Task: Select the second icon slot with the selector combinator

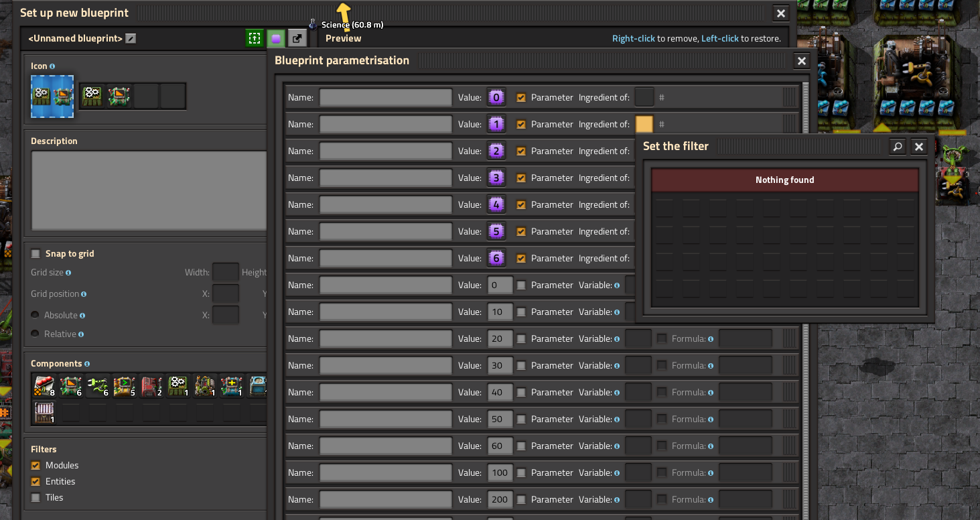Action: [x=119, y=96]
